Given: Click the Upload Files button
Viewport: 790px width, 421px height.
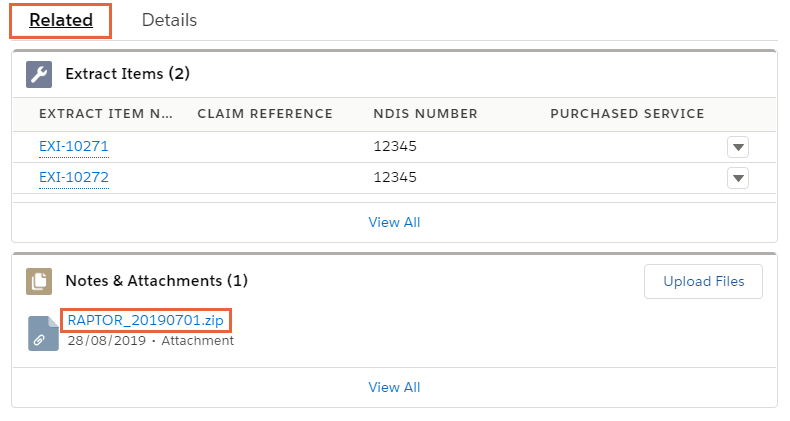Looking at the screenshot, I should coord(703,282).
